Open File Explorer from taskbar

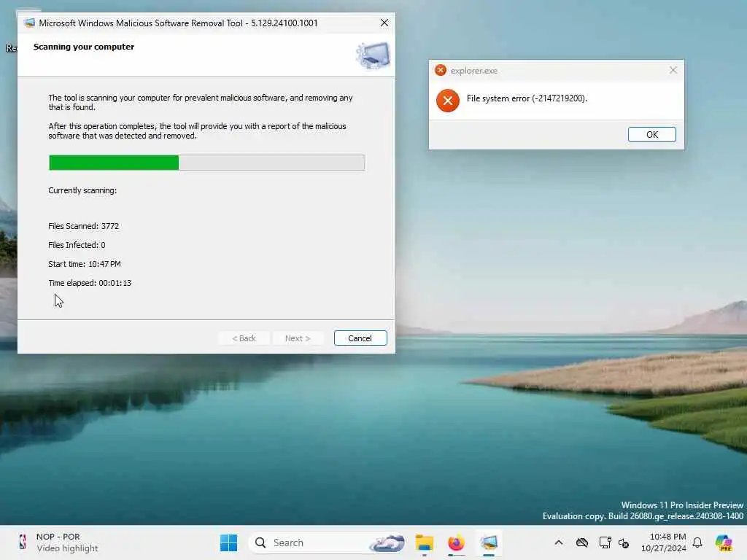coord(424,542)
